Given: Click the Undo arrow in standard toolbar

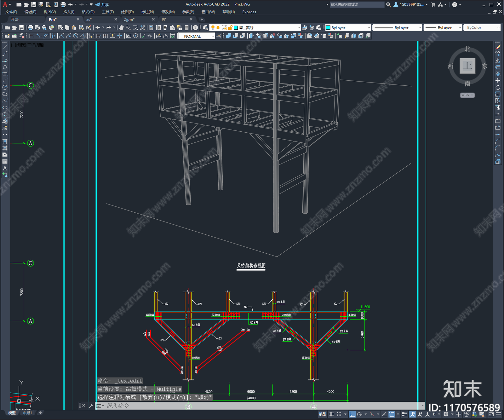Looking at the screenshot, I should (98, 28).
